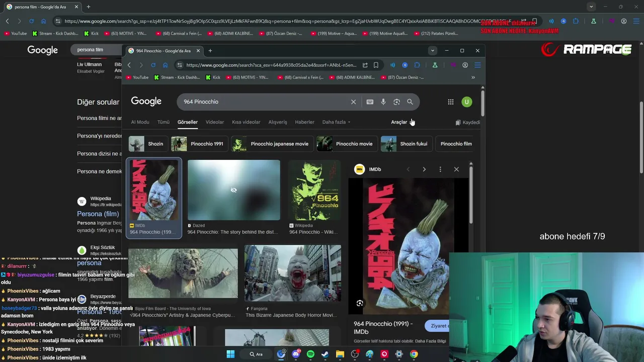Bookmark the 964 Pinocchio search page
This screenshot has width=644, height=362.
[376, 65]
